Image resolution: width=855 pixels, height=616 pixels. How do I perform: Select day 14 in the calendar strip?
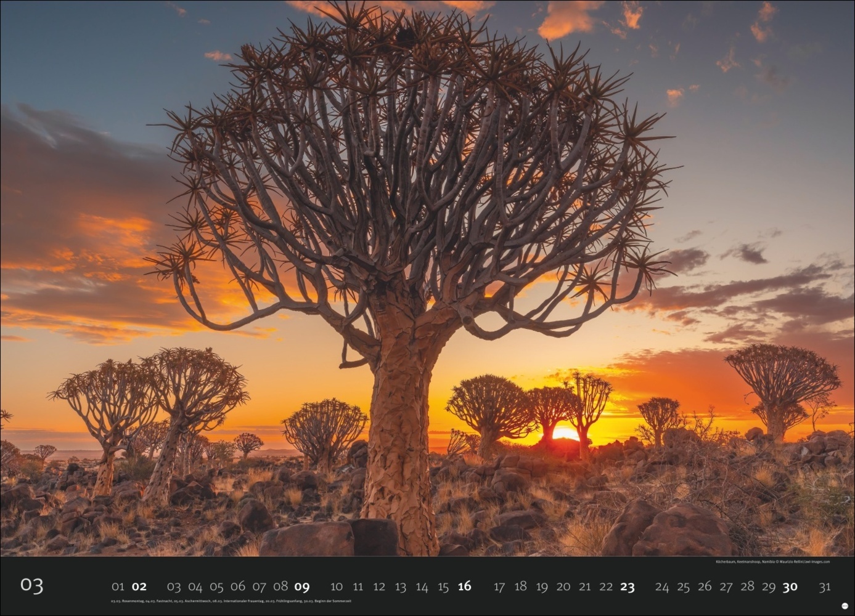[422, 587]
